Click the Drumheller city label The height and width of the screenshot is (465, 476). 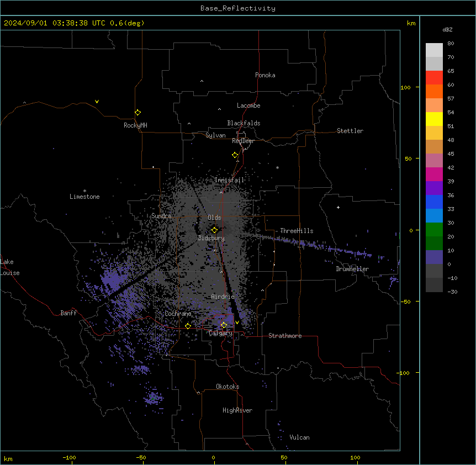click(x=352, y=269)
